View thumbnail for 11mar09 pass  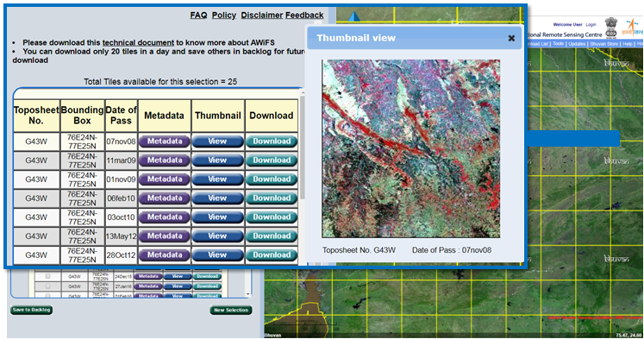pyautogui.click(x=217, y=160)
